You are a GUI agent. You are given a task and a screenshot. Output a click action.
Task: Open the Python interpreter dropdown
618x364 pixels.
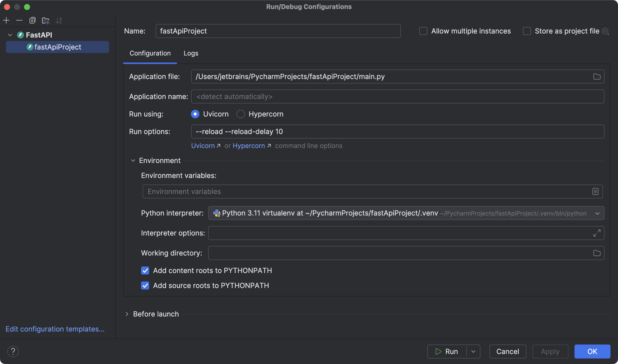(597, 213)
